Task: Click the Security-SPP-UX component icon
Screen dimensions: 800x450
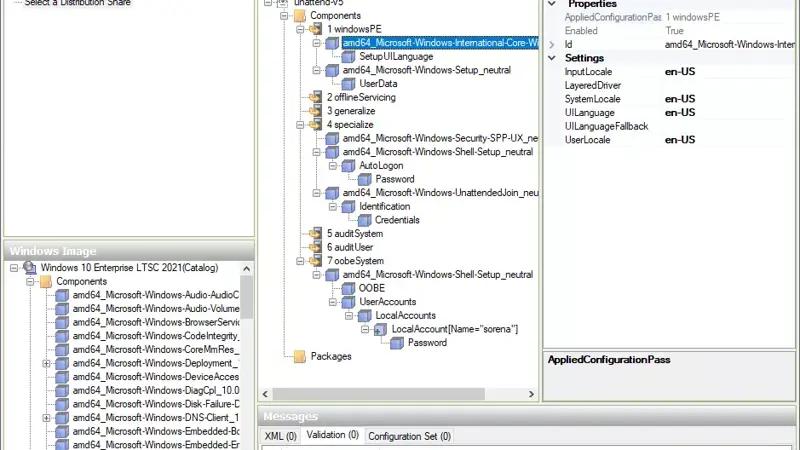Action: coord(332,138)
